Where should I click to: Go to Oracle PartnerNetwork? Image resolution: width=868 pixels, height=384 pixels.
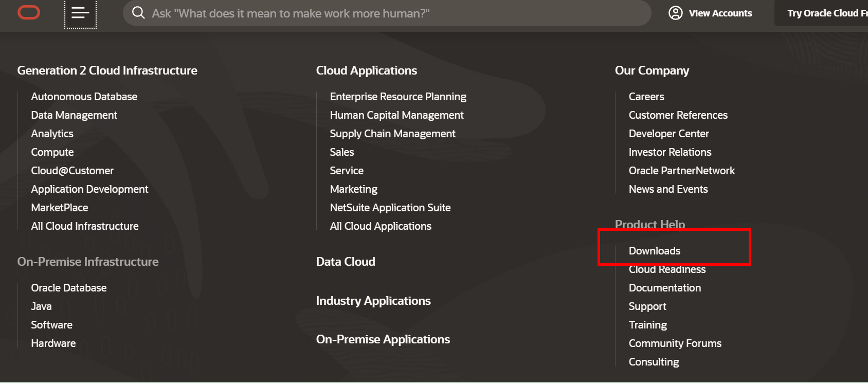tap(682, 171)
